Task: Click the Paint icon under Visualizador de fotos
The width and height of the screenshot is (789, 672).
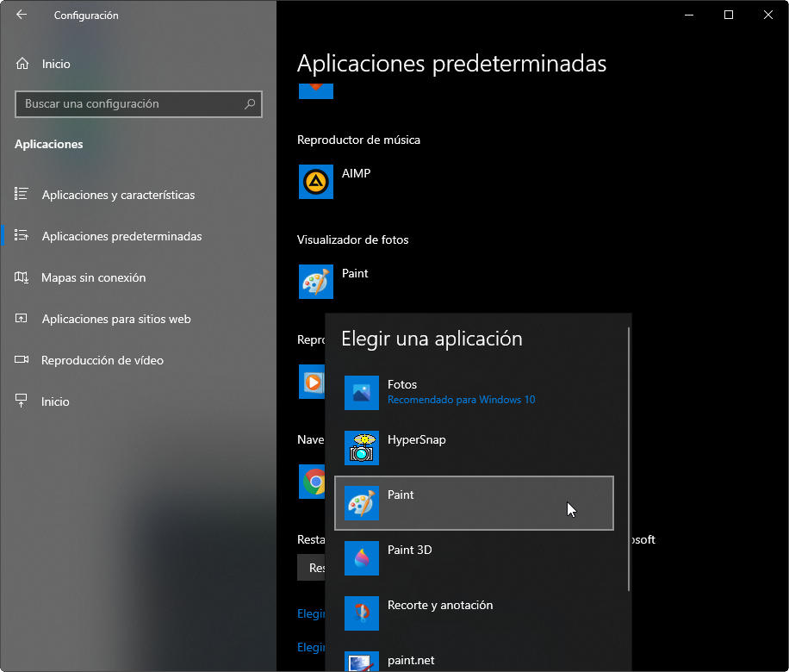Action: pyautogui.click(x=316, y=282)
